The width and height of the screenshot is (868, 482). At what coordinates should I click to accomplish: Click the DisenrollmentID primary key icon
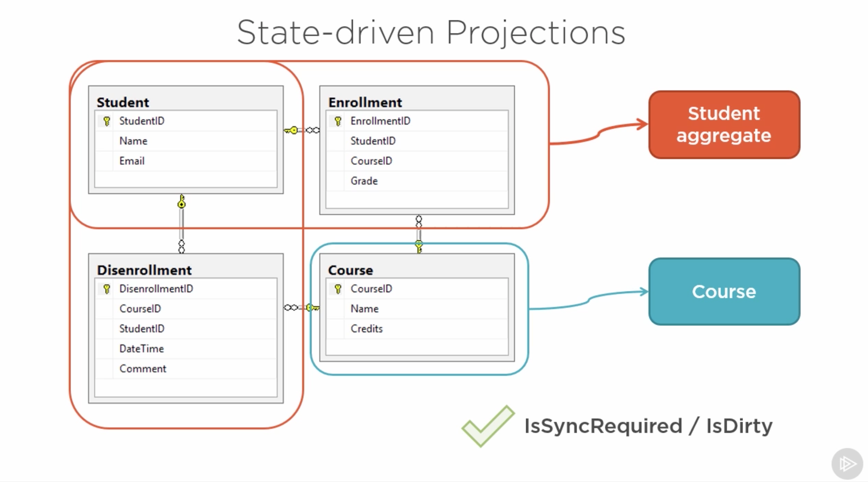coord(106,289)
